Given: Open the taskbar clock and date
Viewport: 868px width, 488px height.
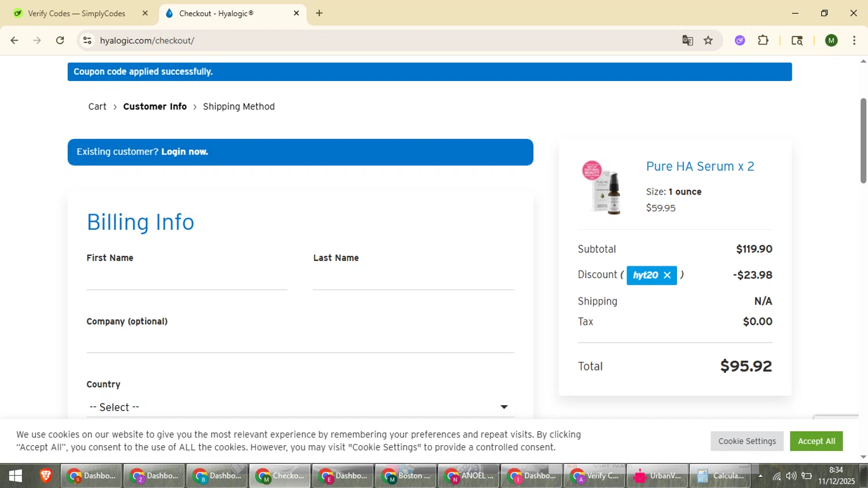Looking at the screenshot, I should (836, 476).
